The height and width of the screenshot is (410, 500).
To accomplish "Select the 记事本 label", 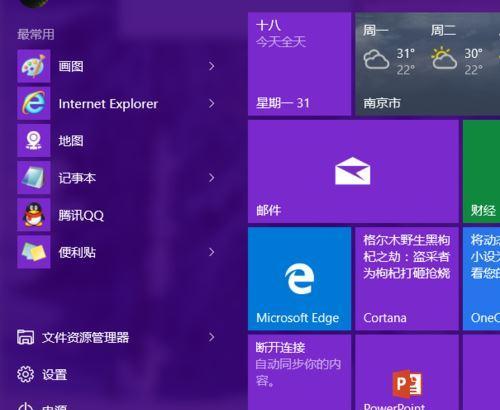I will click(x=77, y=178).
